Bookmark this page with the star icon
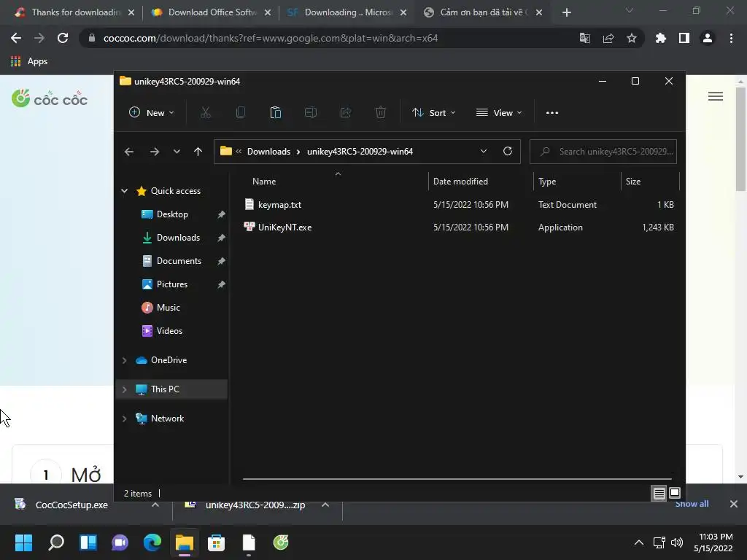This screenshot has height=560, width=747. point(632,38)
